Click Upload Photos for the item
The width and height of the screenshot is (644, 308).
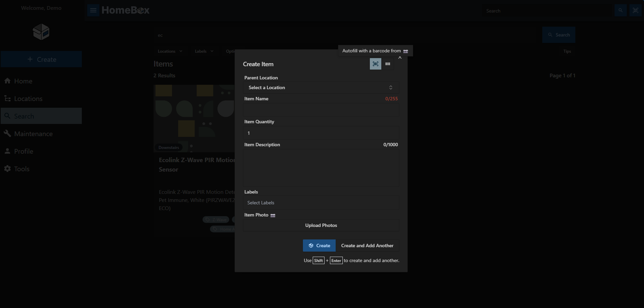tap(320, 225)
